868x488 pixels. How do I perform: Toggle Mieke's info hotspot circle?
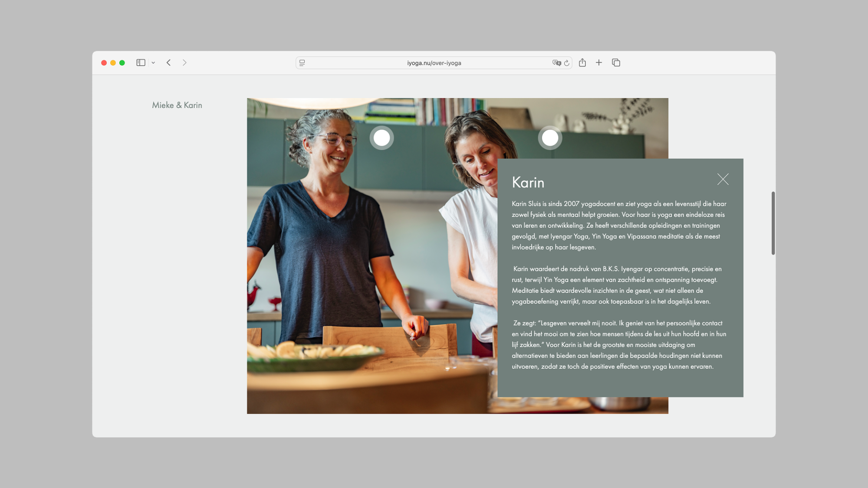[381, 138]
